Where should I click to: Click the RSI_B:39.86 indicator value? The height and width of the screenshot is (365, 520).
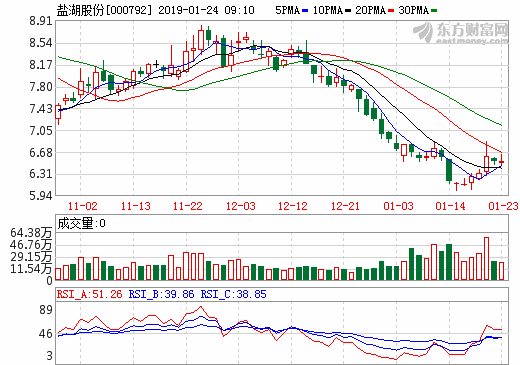(161, 294)
